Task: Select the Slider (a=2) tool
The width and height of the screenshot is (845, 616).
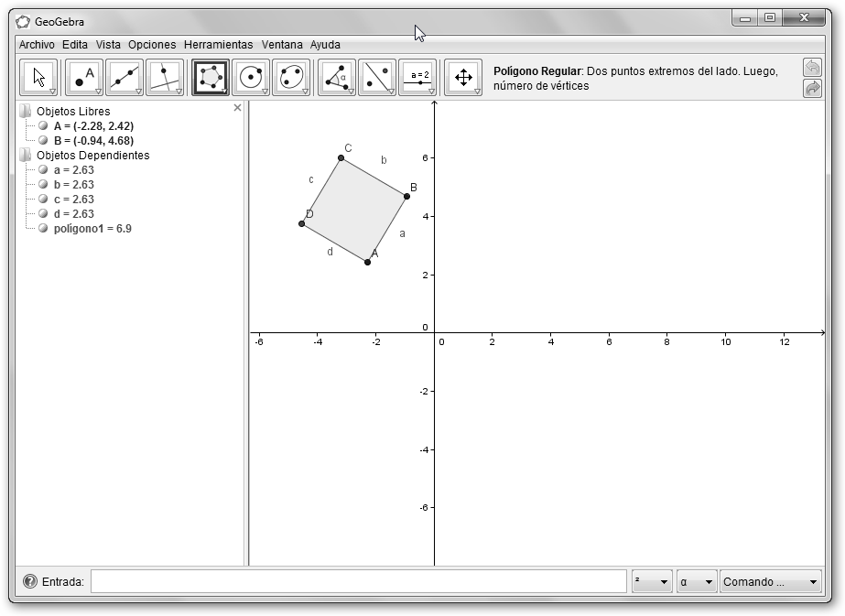Action: pyautogui.click(x=418, y=78)
